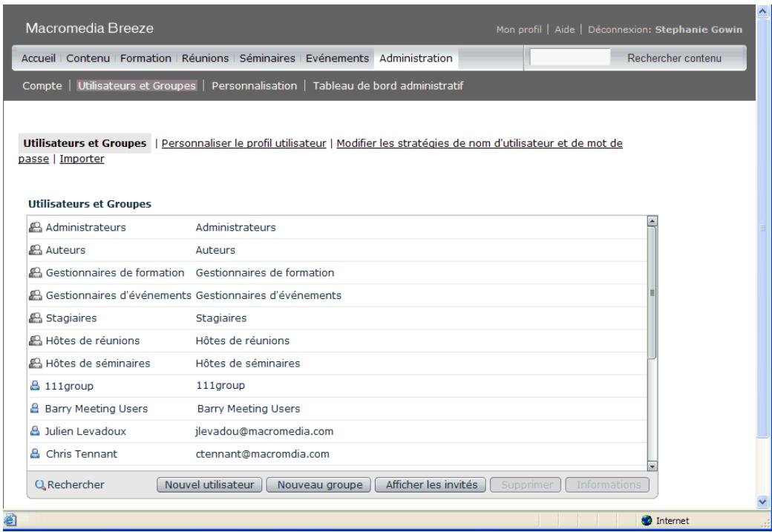The height and width of the screenshot is (532, 772).
Task: Select the Hôtes de séminaires group name
Action: [98, 363]
